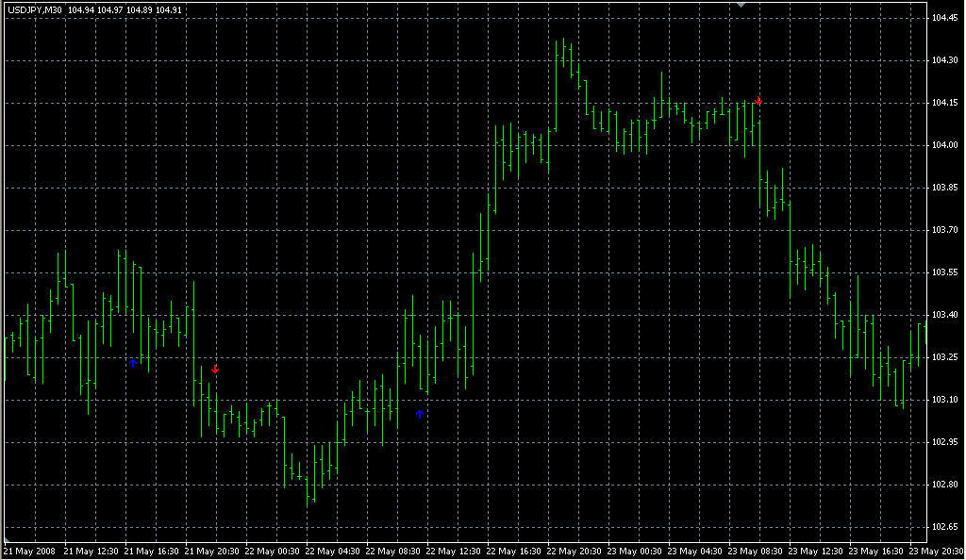Click the 23 May 16:30 time label
Viewport: 966px width, 560px height.
876,552
